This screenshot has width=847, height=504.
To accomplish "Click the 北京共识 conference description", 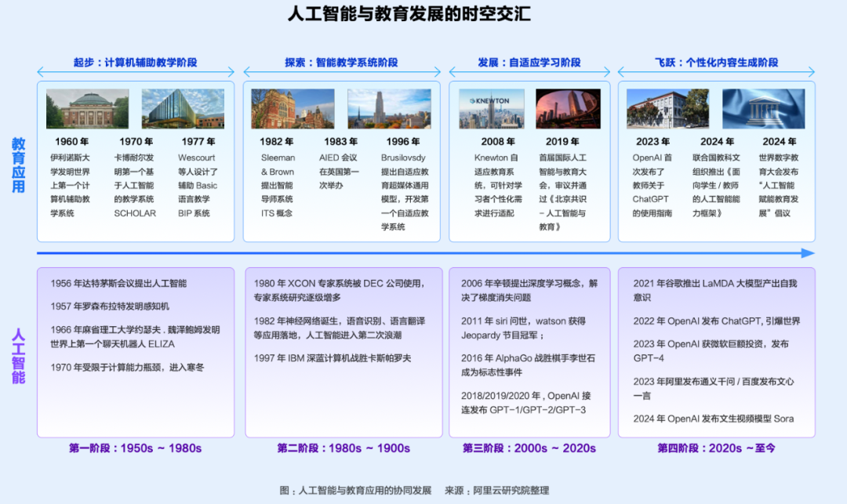I will tap(562, 192).
